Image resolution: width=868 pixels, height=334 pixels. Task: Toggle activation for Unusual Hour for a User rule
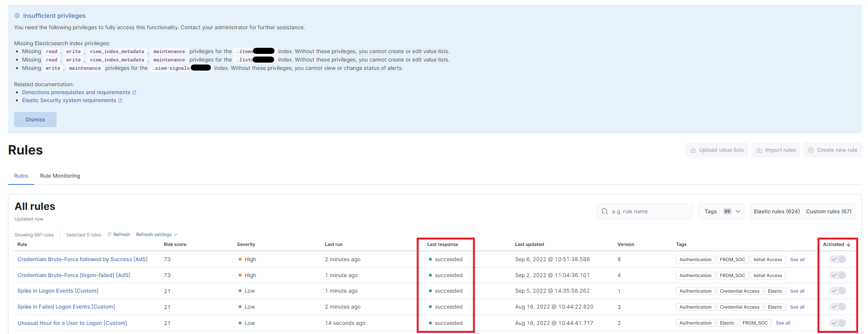pos(838,323)
